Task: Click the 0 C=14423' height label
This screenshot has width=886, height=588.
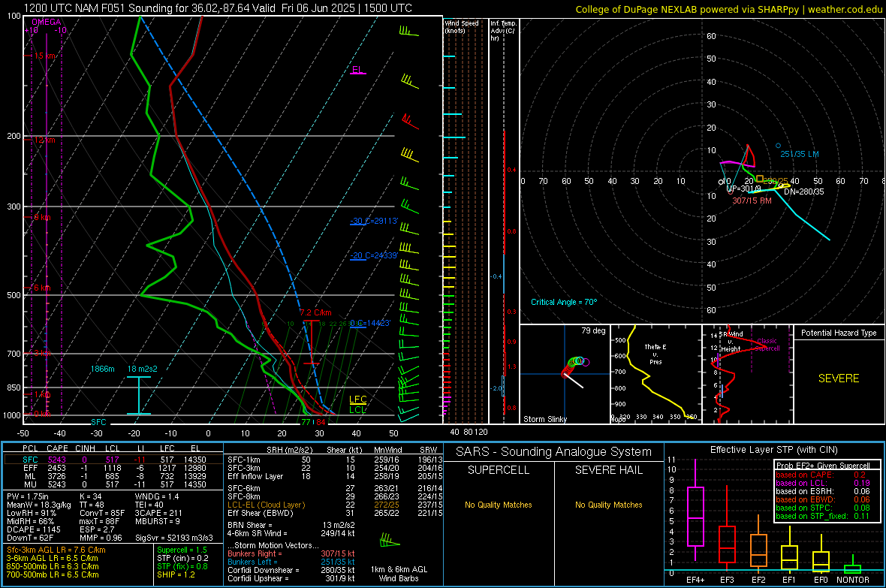Action: tap(371, 323)
